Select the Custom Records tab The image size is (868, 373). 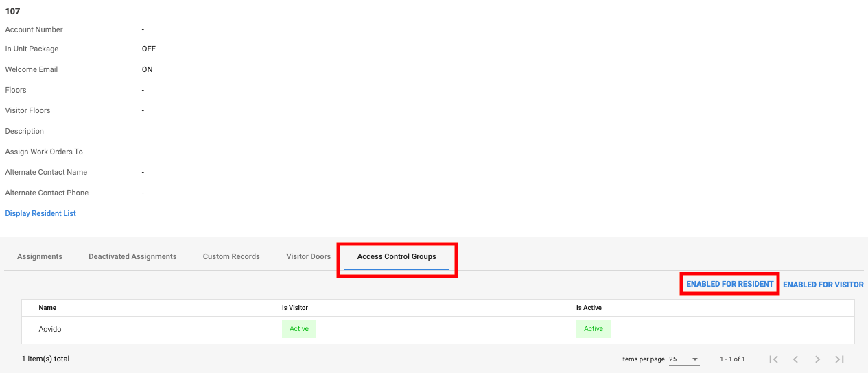click(231, 256)
